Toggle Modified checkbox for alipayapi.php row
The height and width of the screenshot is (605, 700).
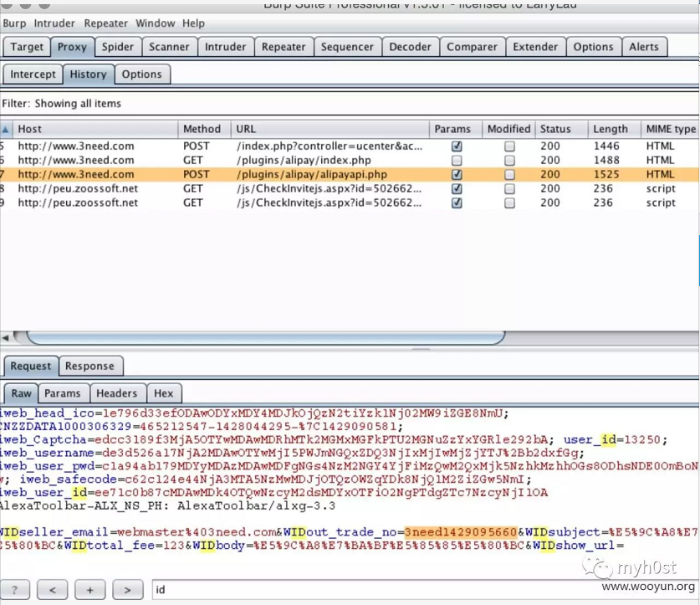click(x=509, y=174)
